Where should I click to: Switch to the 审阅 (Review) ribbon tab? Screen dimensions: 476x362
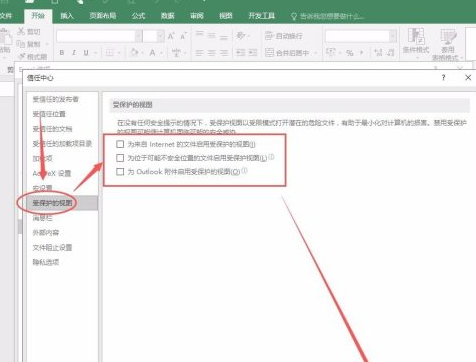(197, 15)
